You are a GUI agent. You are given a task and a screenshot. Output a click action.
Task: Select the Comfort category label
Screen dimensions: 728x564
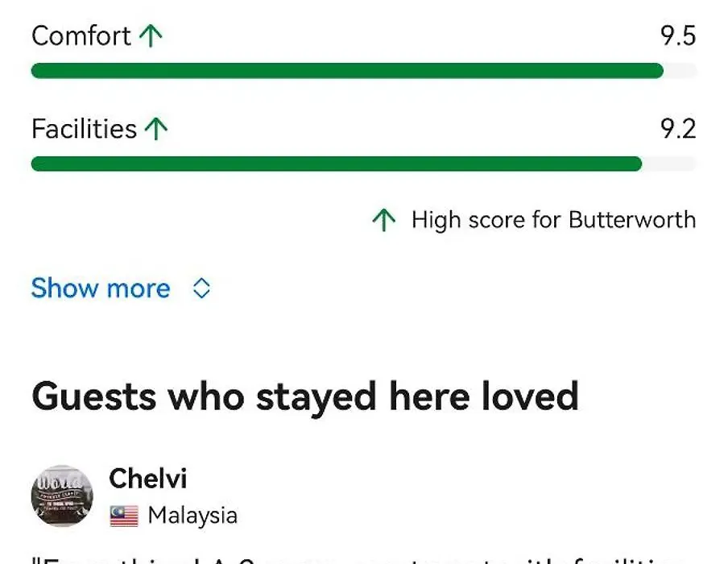(81, 35)
